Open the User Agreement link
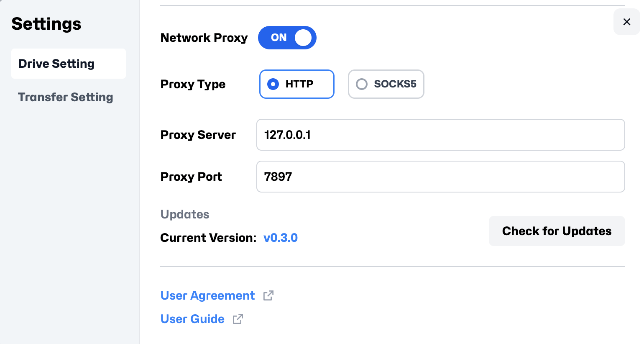 (x=207, y=295)
